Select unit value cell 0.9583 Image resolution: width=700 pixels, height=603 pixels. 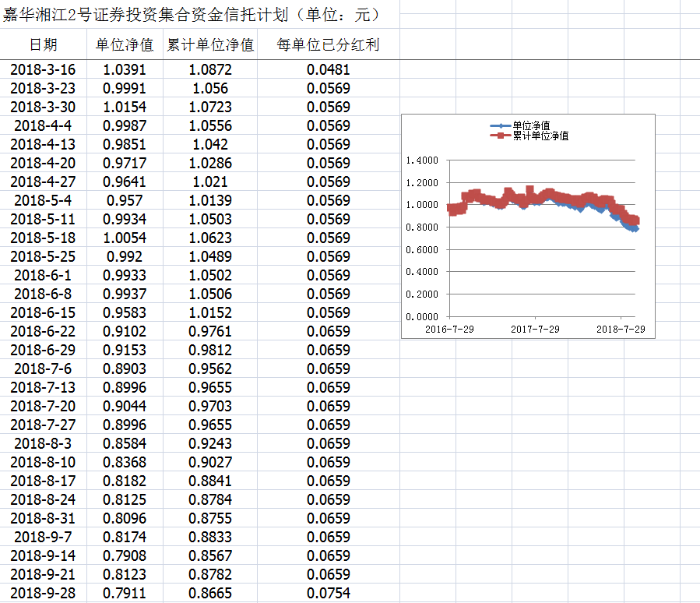pos(125,313)
